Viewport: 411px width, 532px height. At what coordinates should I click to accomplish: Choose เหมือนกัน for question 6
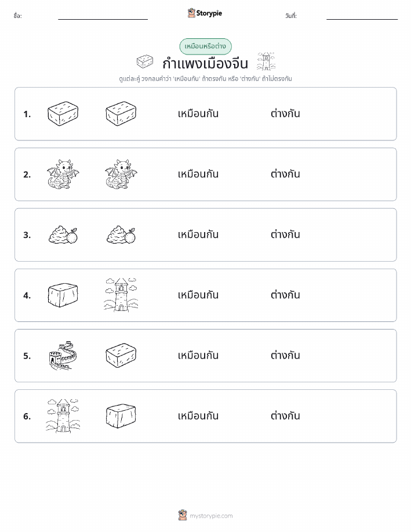coord(198,415)
